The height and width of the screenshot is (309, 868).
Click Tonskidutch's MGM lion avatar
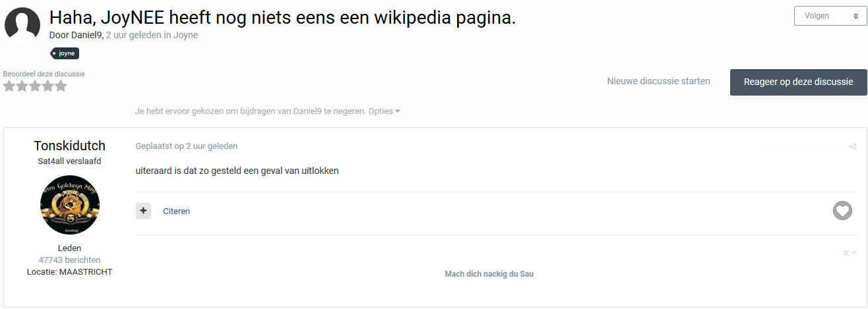pos(70,205)
